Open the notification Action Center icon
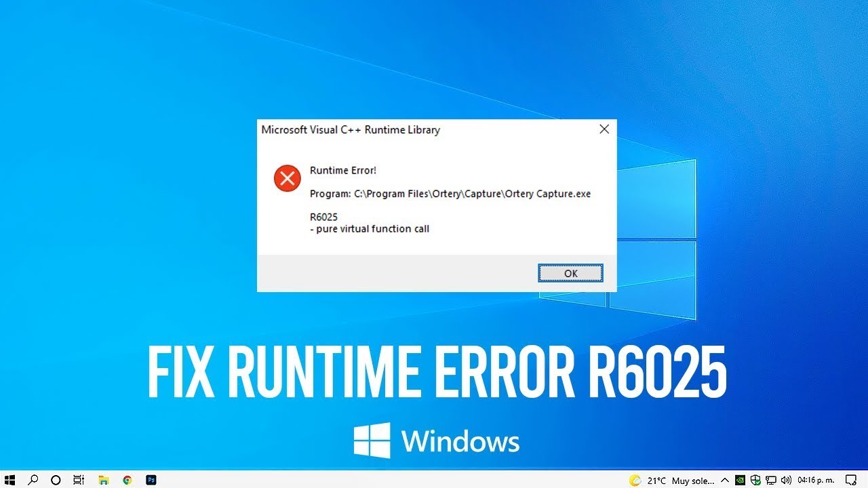This screenshot has height=488, width=868. pyautogui.click(x=852, y=480)
